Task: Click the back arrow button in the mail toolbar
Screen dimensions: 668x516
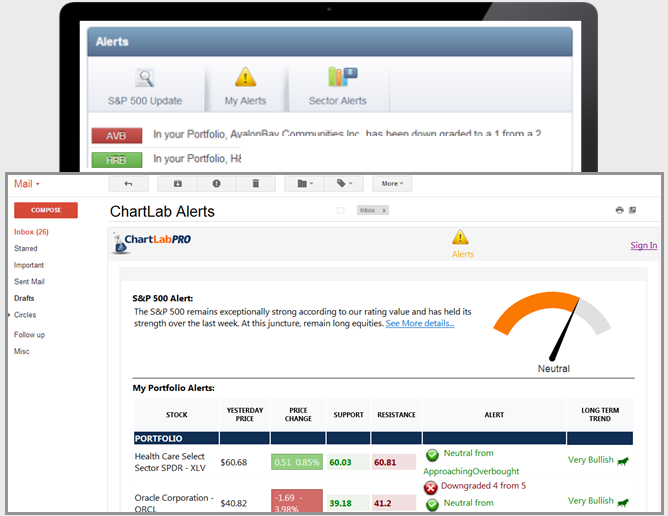Action: tap(128, 184)
